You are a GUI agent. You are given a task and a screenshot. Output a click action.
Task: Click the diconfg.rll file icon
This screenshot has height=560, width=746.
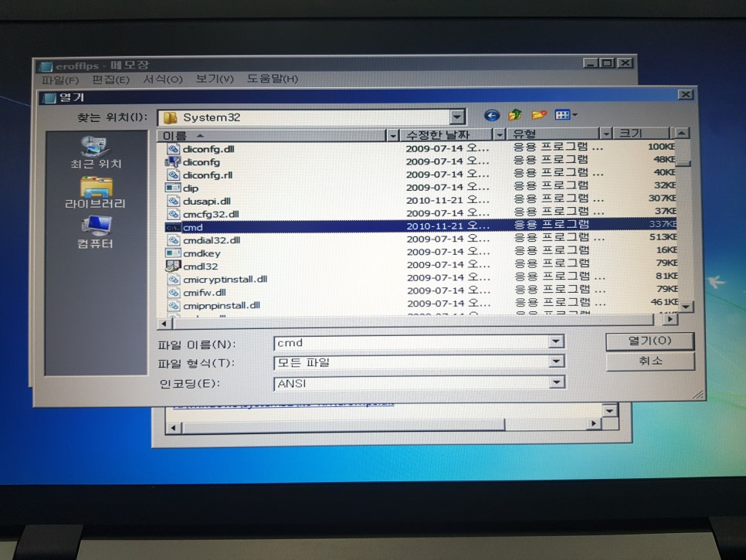click(x=173, y=175)
